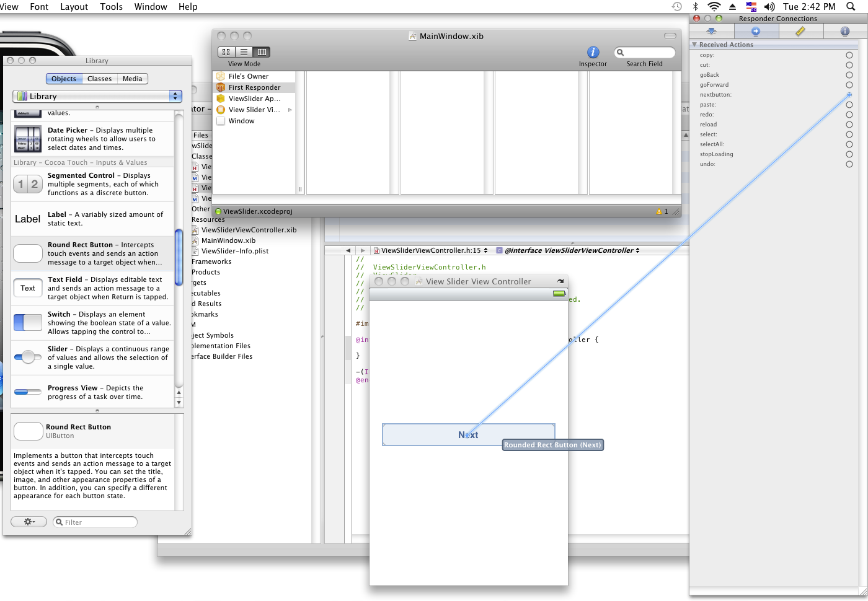Switch to Media tab in Library

point(133,79)
